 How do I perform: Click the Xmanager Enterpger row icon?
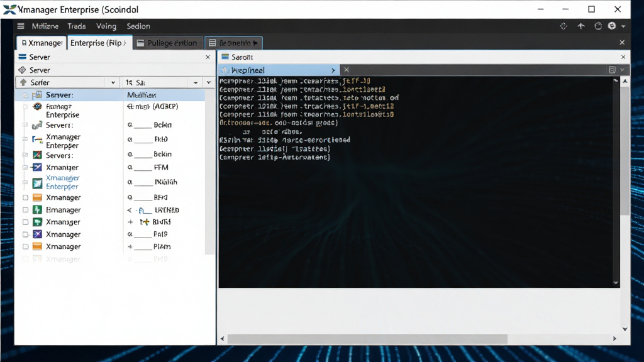[x=37, y=140]
